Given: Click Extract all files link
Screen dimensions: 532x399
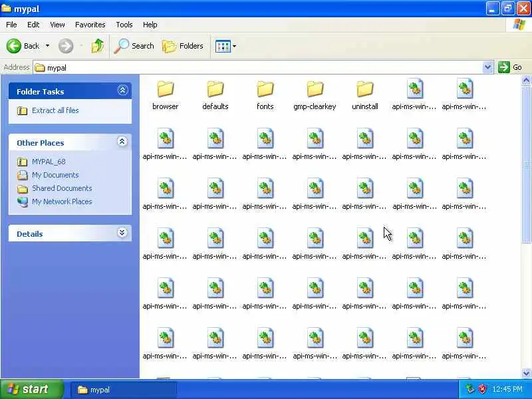Looking at the screenshot, I should coord(55,110).
